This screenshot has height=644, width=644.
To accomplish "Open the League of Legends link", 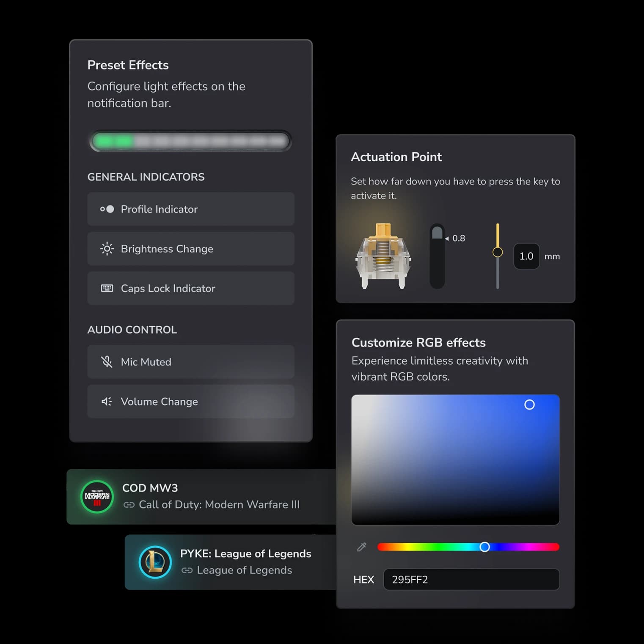I will (x=244, y=570).
